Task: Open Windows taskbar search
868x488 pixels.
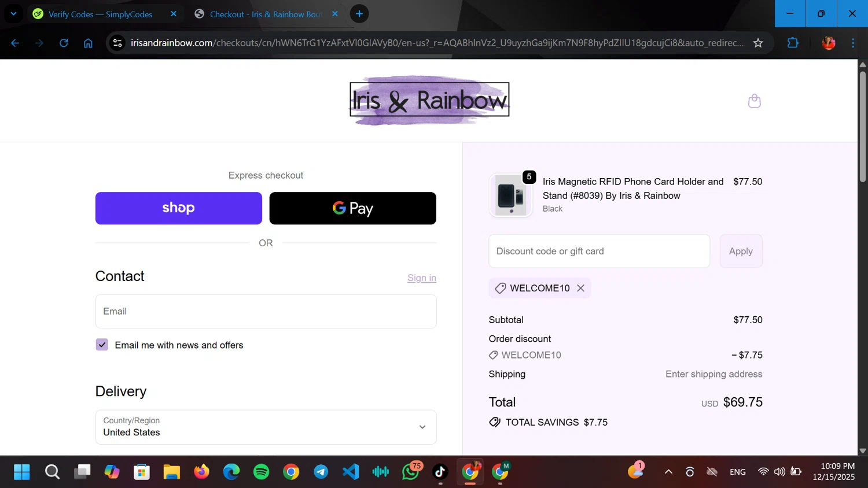Action: 52,472
